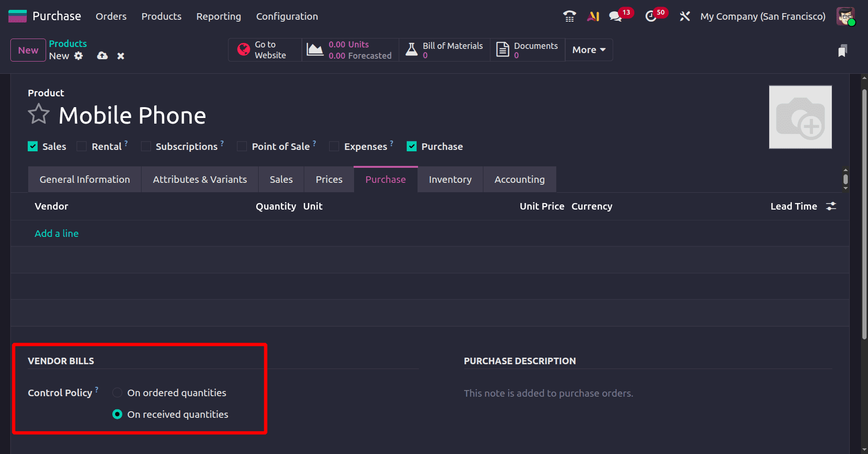
Task: Open the messaging conversations icon
Action: click(615, 16)
